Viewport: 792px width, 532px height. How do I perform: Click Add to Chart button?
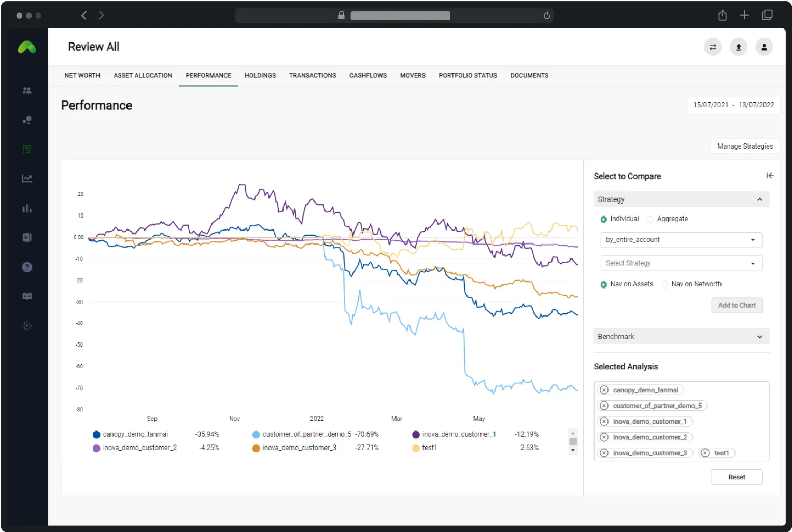click(x=737, y=306)
